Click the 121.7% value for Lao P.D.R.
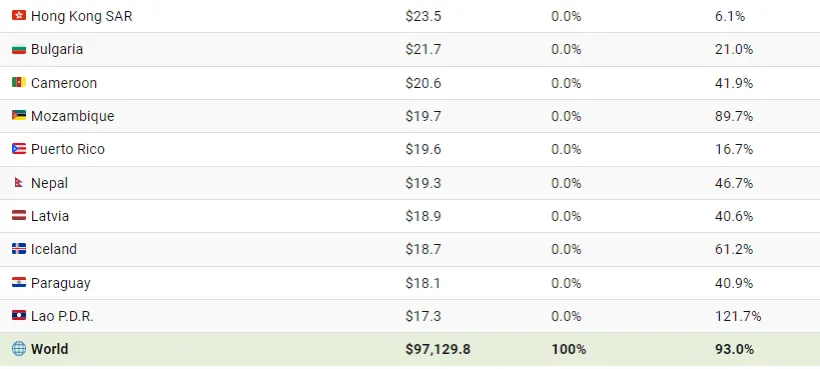This screenshot has height=369, width=820. point(738,316)
